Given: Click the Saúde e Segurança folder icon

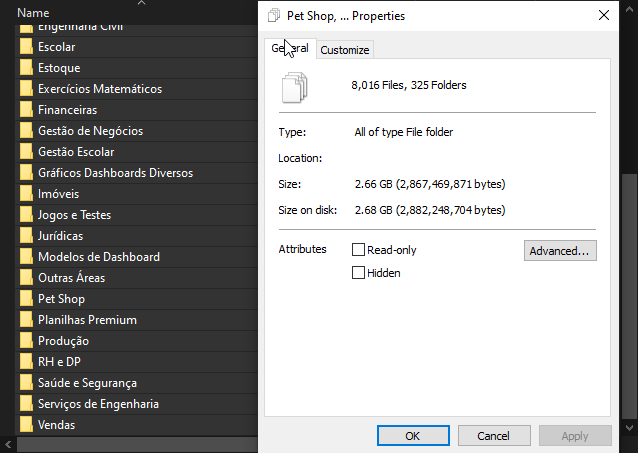Looking at the screenshot, I should 26,383.
